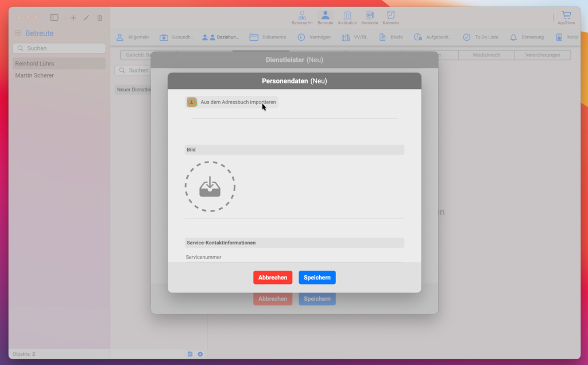This screenshot has width=588, height=365.
Task: Click the filter icon beside Betreute heading
Action: click(x=18, y=33)
